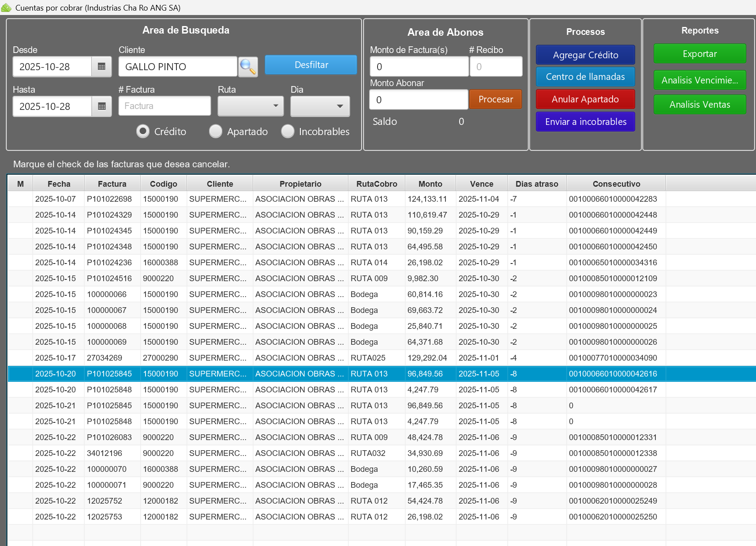This screenshot has width=756, height=546.
Task: Open the Hasta date calendar picker
Action: 101,107
